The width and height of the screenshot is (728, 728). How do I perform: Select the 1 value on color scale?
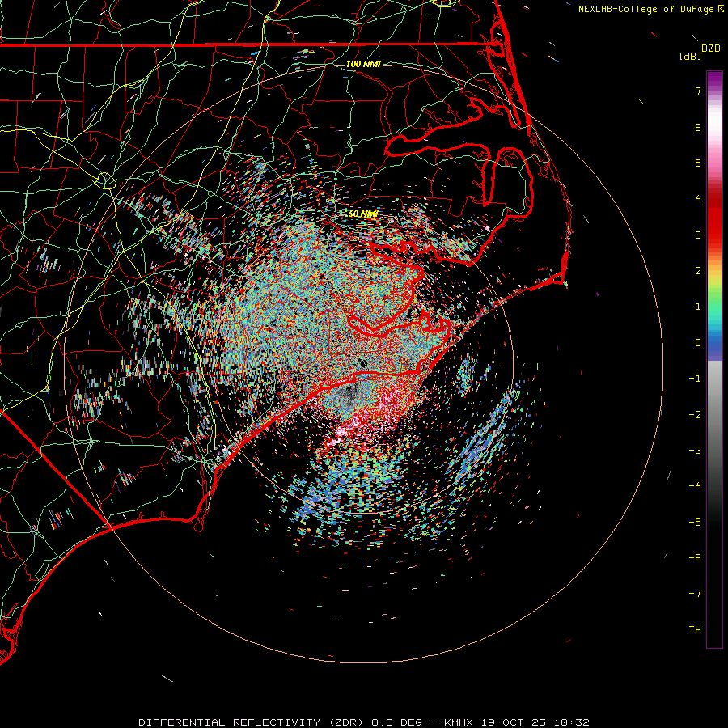pyautogui.click(x=698, y=307)
